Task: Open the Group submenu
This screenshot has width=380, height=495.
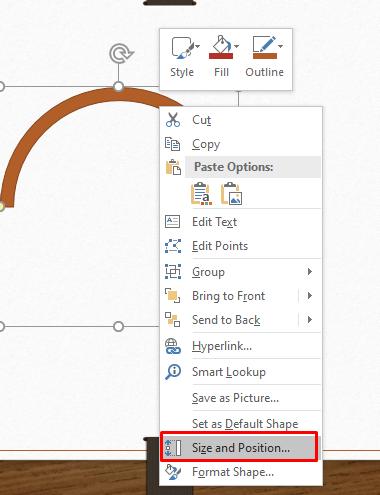Action: [241, 272]
